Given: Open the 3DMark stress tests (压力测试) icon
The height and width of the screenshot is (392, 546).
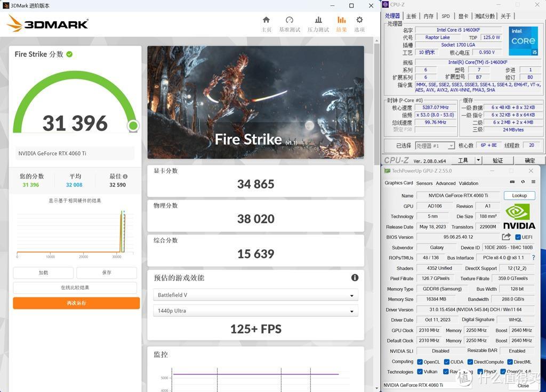Looking at the screenshot, I should point(318,20).
